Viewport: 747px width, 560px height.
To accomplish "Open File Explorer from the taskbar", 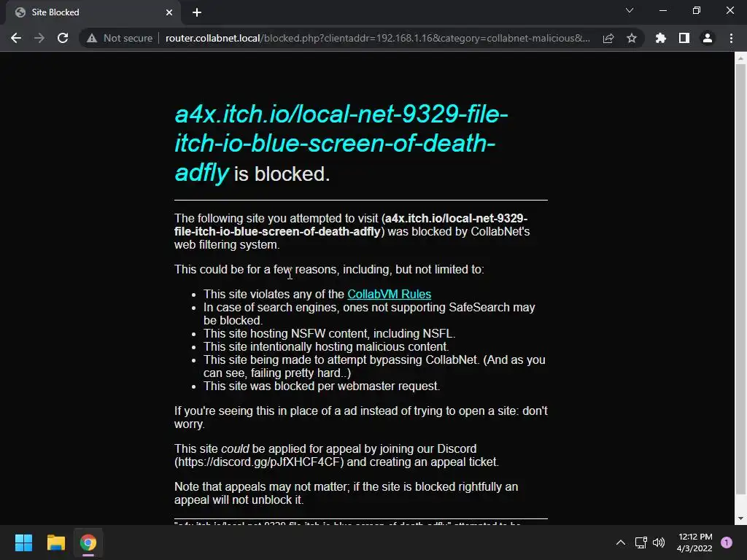I will [x=55, y=542].
